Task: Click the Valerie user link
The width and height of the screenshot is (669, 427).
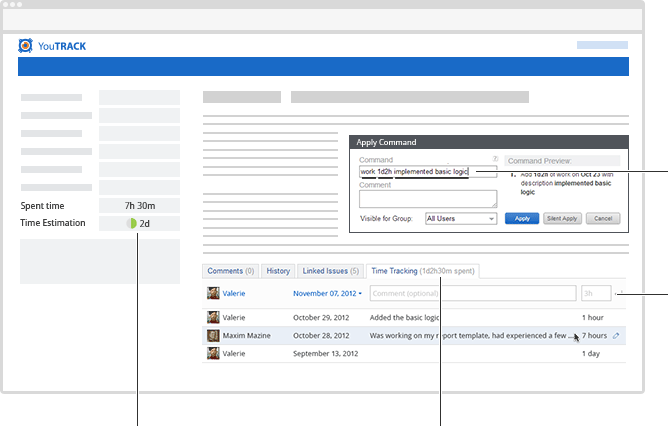Action: click(234, 293)
